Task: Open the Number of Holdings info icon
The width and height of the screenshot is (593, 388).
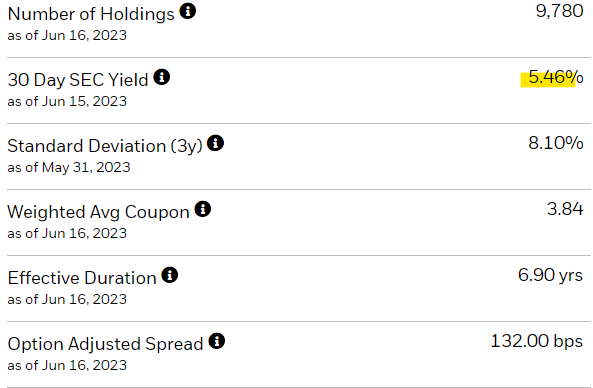Action: [x=188, y=11]
